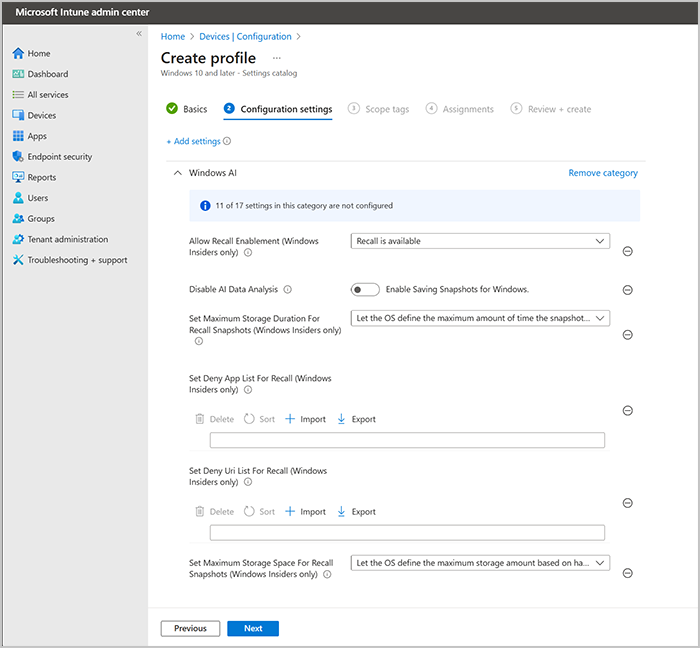
Task: Open the Apps grid icon
Action: point(18,136)
